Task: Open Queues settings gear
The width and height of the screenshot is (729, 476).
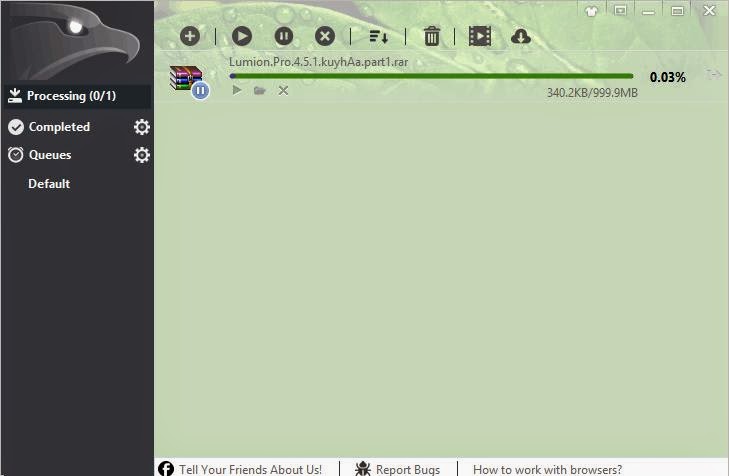Action: pyautogui.click(x=142, y=155)
